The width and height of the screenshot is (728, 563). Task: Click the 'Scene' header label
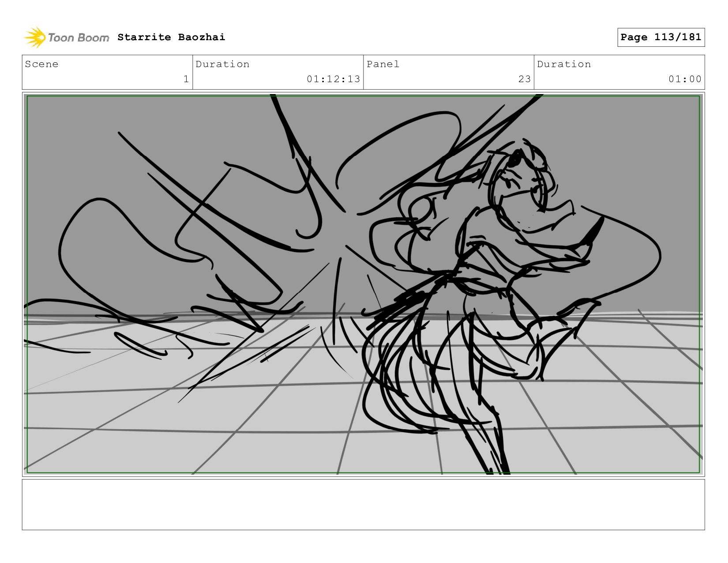point(41,64)
